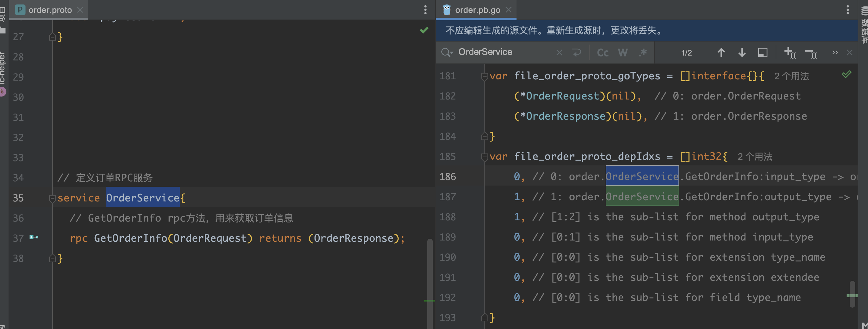Go to previous search occurrence

pyautogui.click(x=721, y=52)
